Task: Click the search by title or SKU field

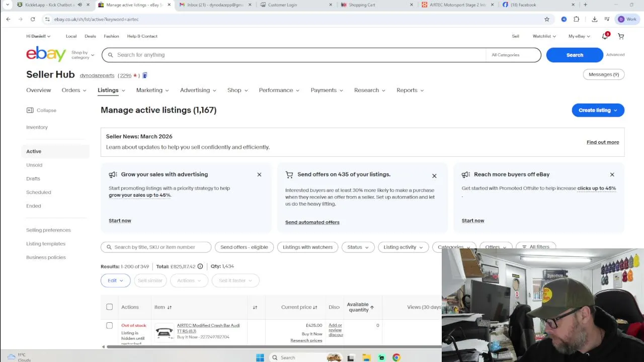Action: 156,247
